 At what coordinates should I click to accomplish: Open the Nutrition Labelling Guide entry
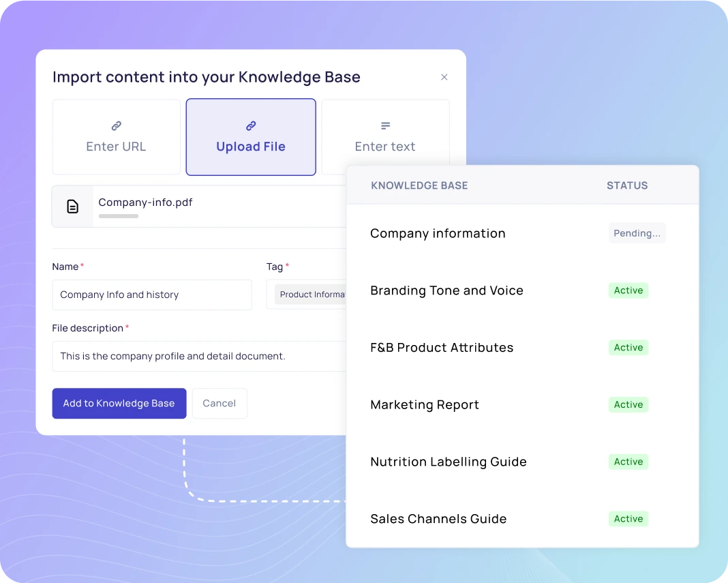[448, 462]
